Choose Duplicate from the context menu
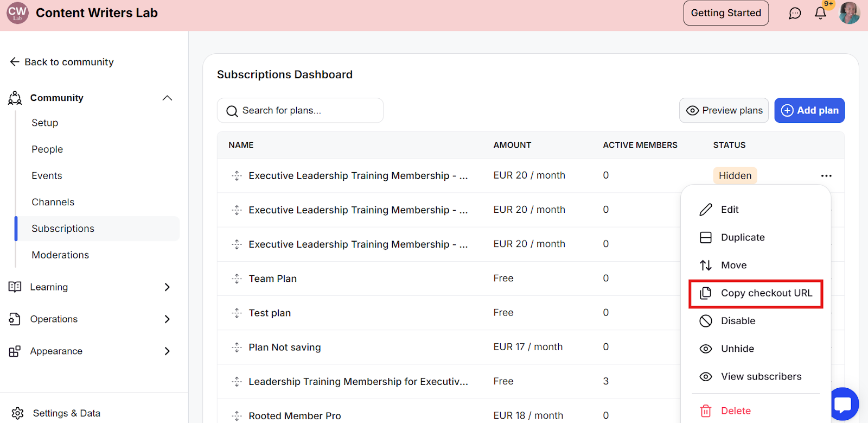Screen dimensions: 868x423 coord(742,237)
